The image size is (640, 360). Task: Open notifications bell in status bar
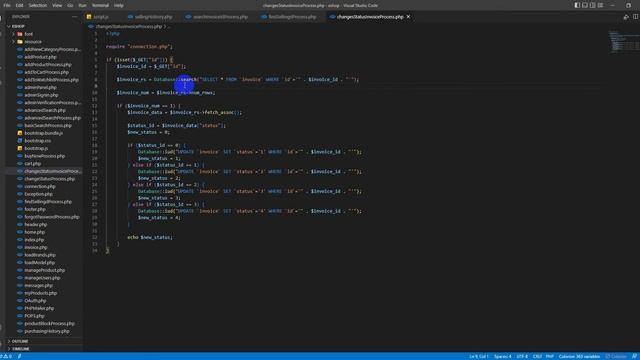[635, 356]
